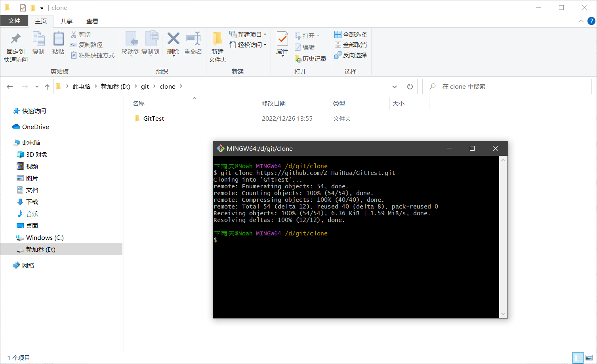
Task: Click Select none (全部取消)
Action: 351,45
